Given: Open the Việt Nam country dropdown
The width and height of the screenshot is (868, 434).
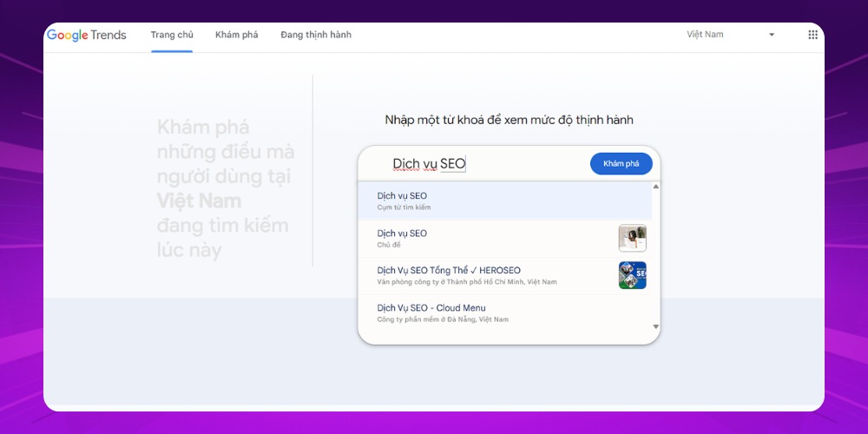Looking at the screenshot, I should click(x=731, y=35).
